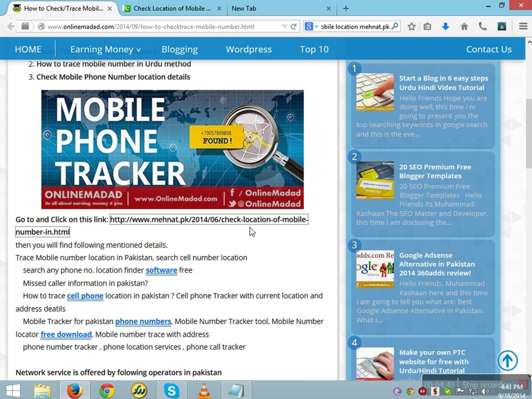Switch to the New Tab tab

tap(281, 8)
